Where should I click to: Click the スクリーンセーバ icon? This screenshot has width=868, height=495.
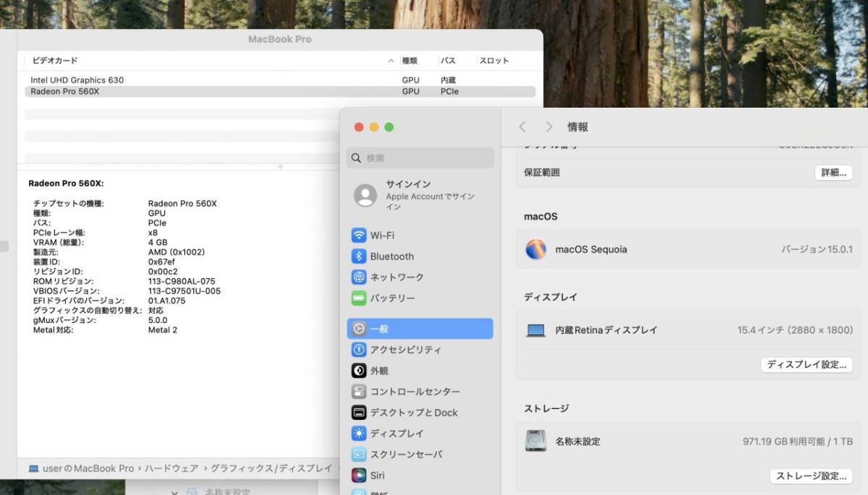pos(359,455)
